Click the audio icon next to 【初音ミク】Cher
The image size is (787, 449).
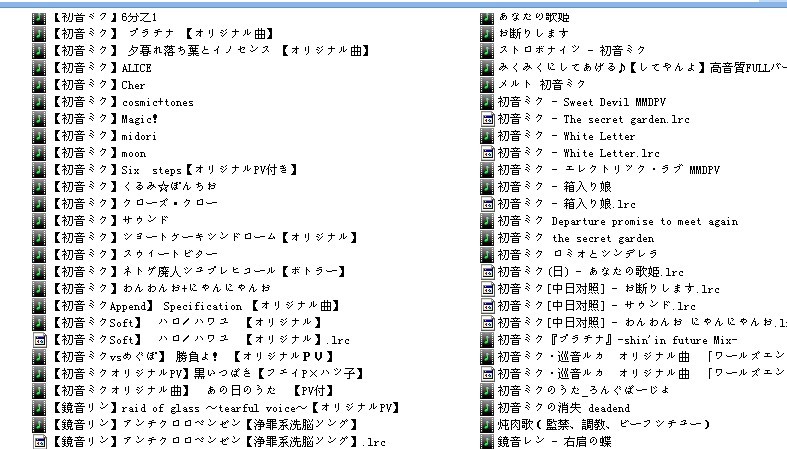pyautogui.click(x=39, y=85)
